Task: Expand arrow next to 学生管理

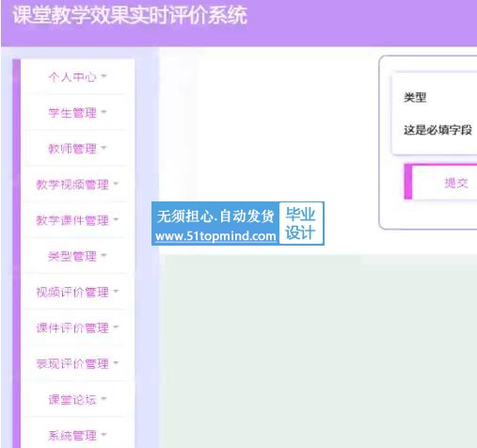Action: tap(103, 111)
